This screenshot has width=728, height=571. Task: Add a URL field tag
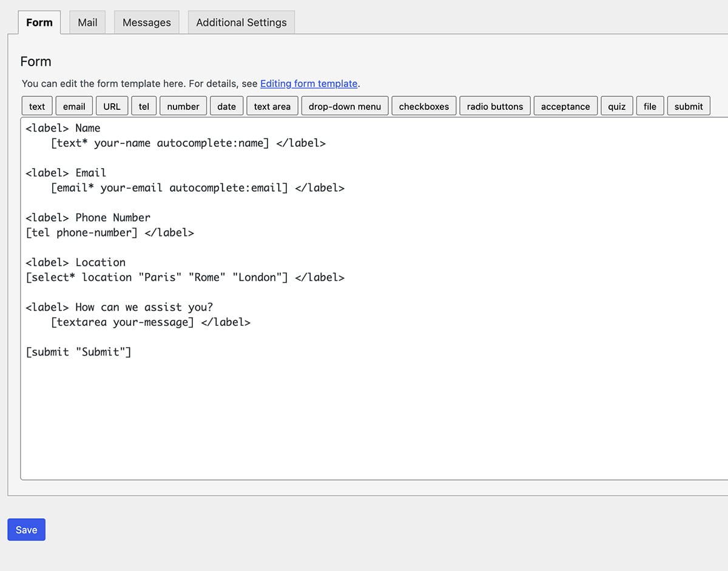click(112, 106)
